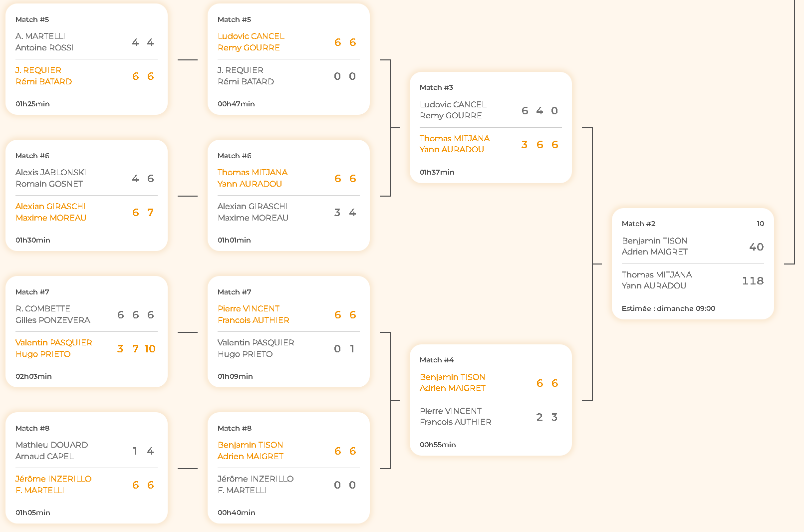Click the 02h03min match duration

[33, 376]
